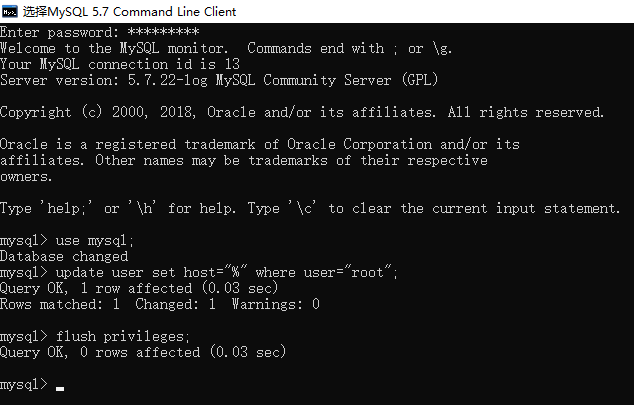Click the "Server version: 5.7.22-log" line
The height and width of the screenshot is (405, 634).
[x=218, y=80]
